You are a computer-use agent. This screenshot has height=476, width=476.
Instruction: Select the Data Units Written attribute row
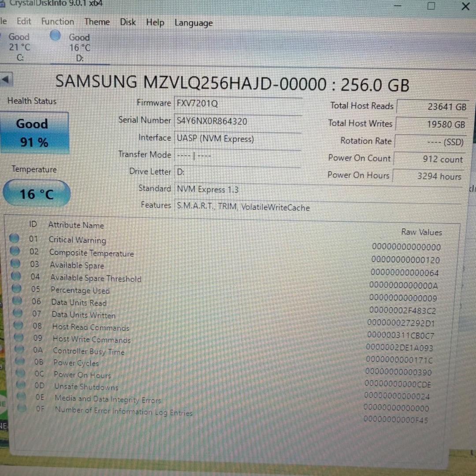tap(225, 317)
